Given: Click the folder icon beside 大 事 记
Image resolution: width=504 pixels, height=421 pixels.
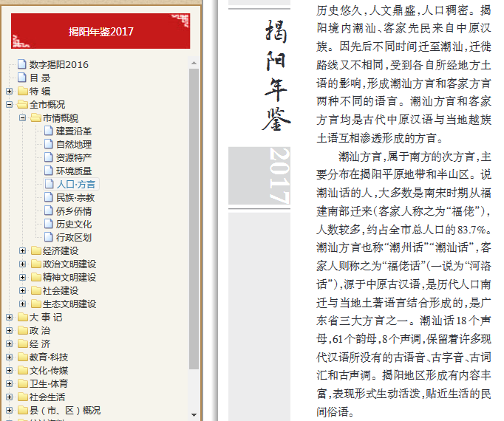Looking at the screenshot, I should pos(22,317).
